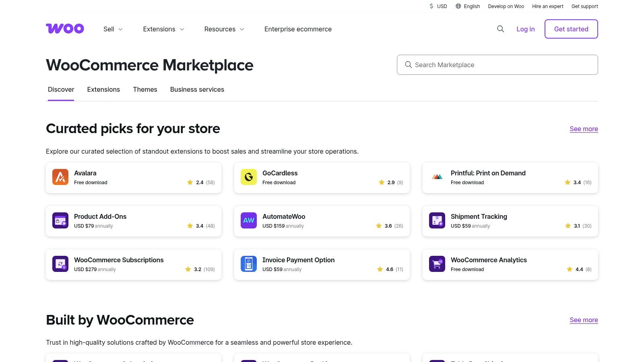Click the Printful: Print on Demand icon
The image size is (644, 362).
[x=437, y=177]
